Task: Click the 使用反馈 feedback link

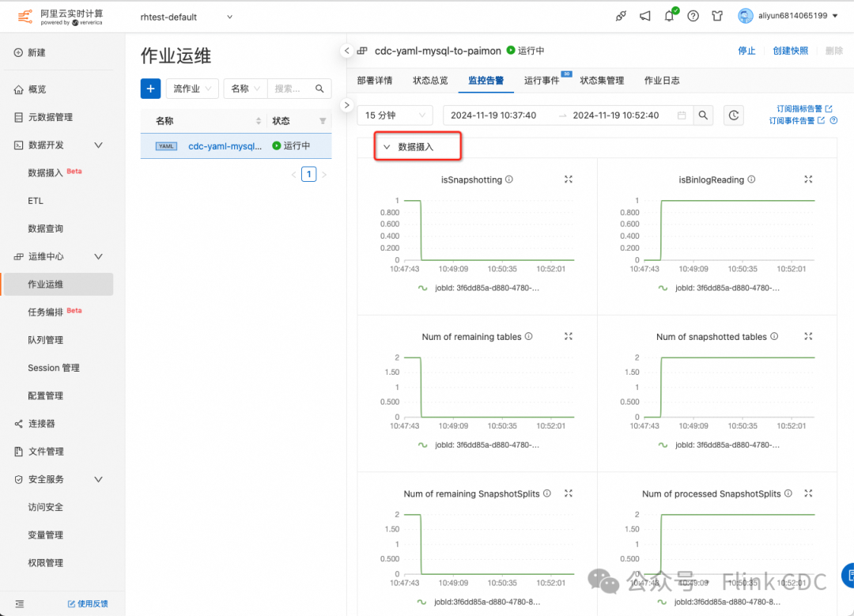Action: click(x=88, y=603)
